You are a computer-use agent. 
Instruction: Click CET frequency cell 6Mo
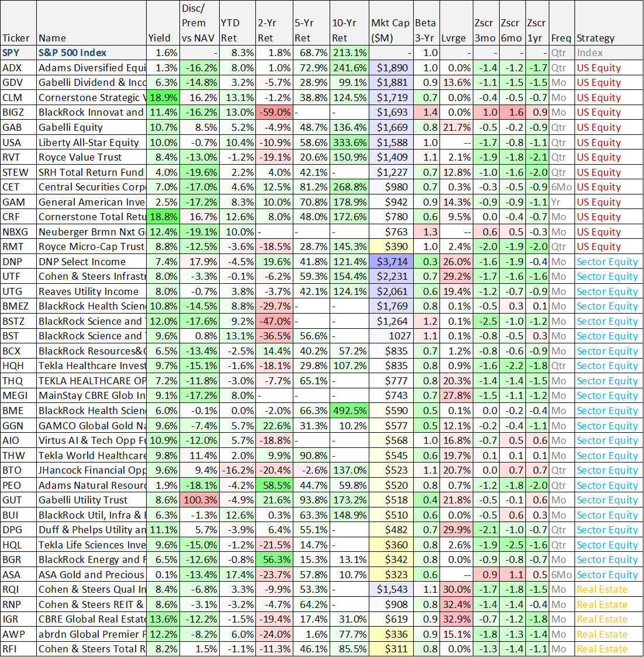(x=562, y=187)
